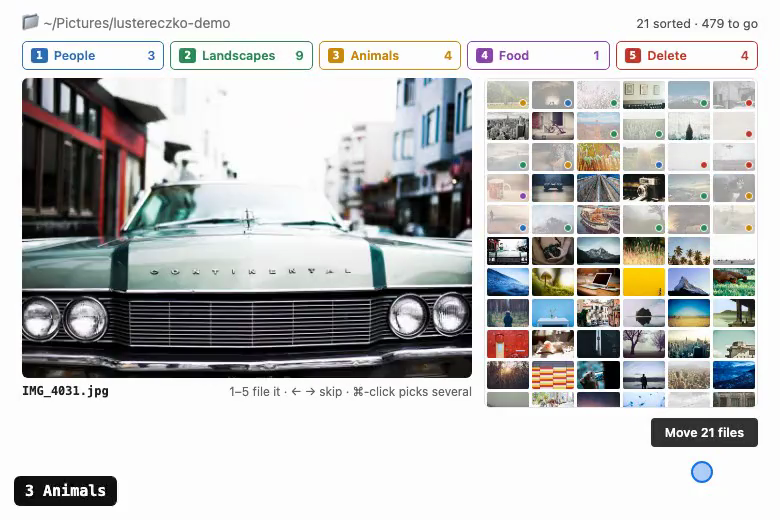The width and height of the screenshot is (780, 520).
Task: Select the island reflection thumbnail
Action: 644,313
